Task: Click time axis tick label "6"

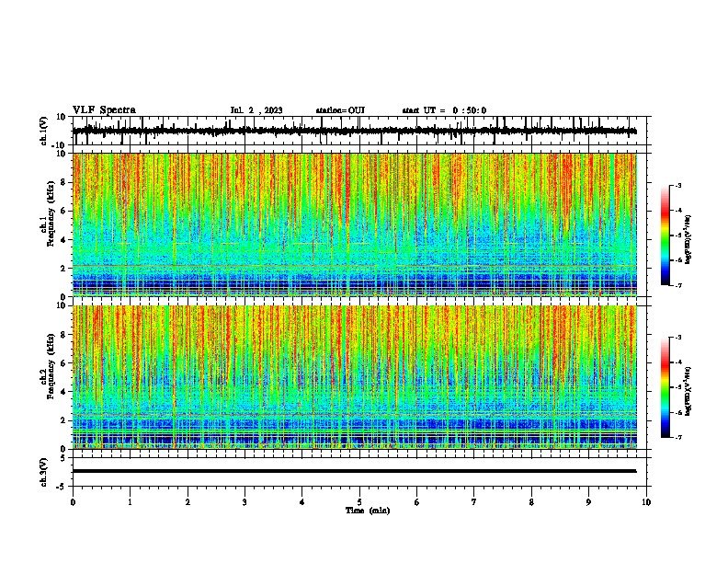Action: coord(416,501)
